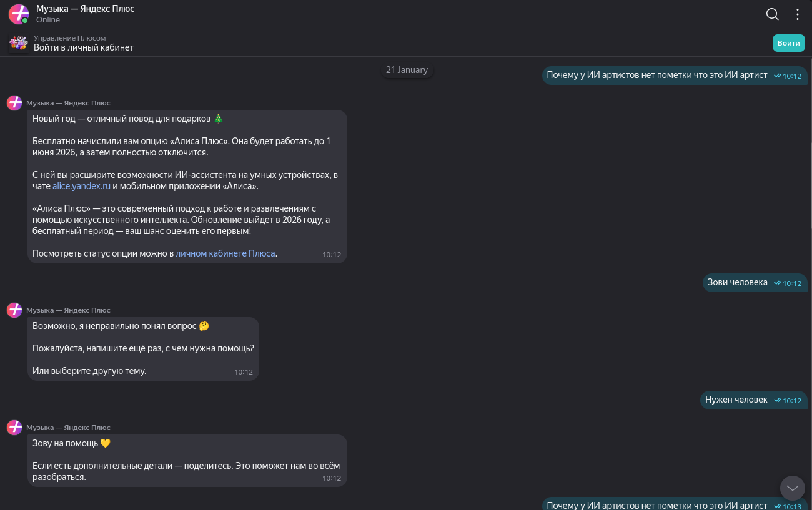Click the Войти в личный кабинет pinned text
The image size is (812, 510).
click(84, 47)
